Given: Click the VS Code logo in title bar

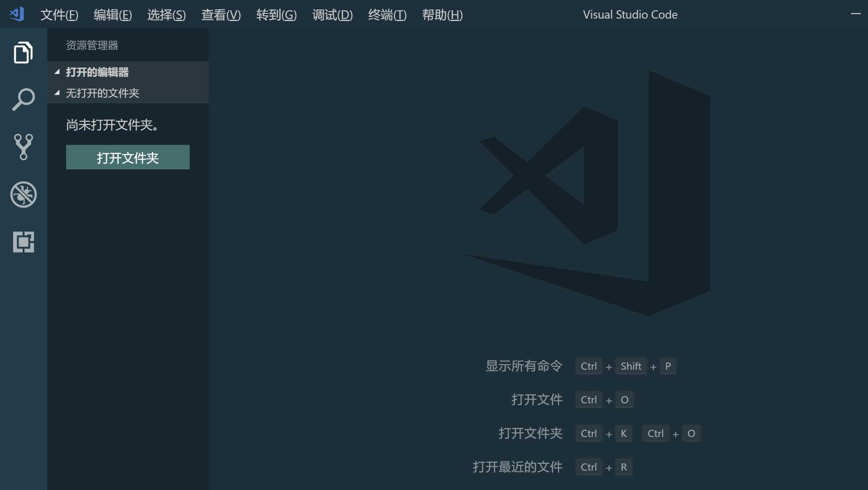Looking at the screenshot, I should [17, 14].
